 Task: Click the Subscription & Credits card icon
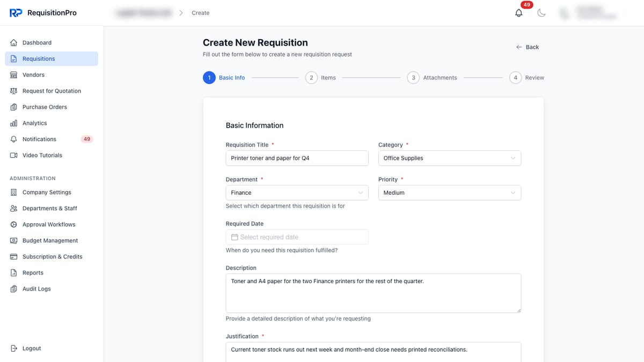click(14, 257)
